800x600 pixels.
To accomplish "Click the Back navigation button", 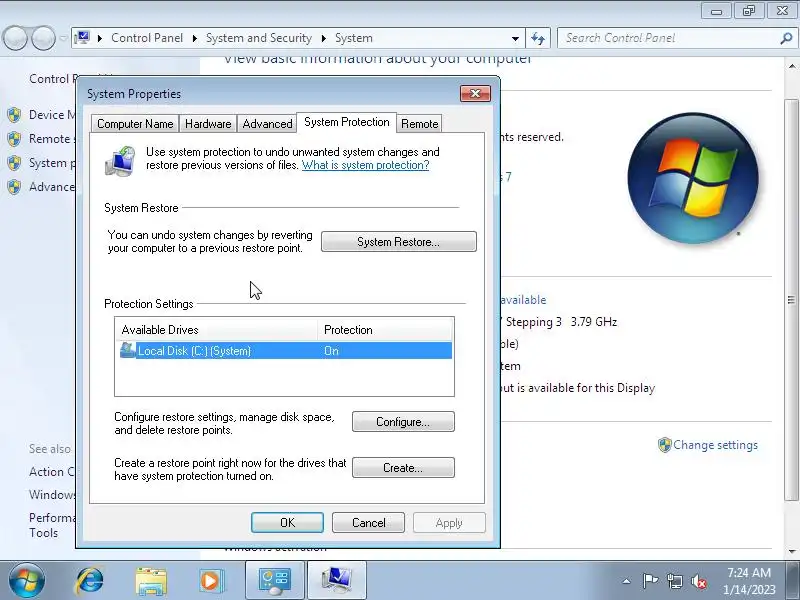I will coord(15,38).
